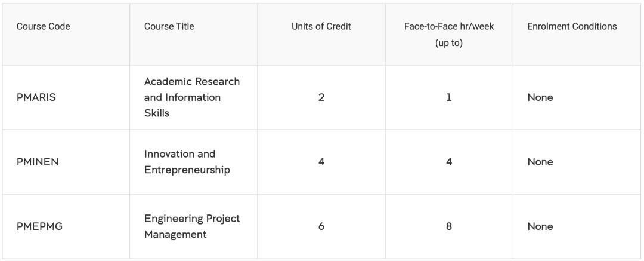Click PMINEN enrolment condition None
644x261 pixels.
540,162
